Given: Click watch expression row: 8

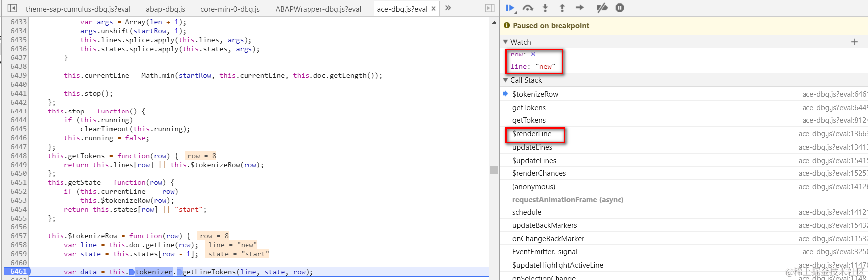Looking at the screenshot, I should 523,55.
